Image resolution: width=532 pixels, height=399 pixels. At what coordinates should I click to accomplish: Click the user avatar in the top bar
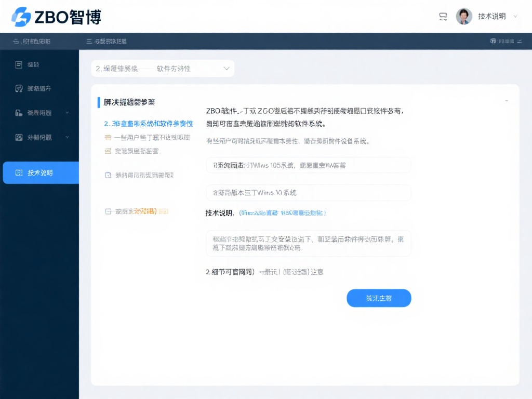(x=463, y=16)
